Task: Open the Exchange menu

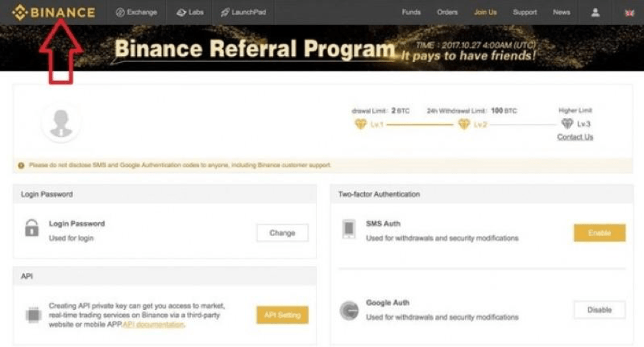Action: [136, 13]
